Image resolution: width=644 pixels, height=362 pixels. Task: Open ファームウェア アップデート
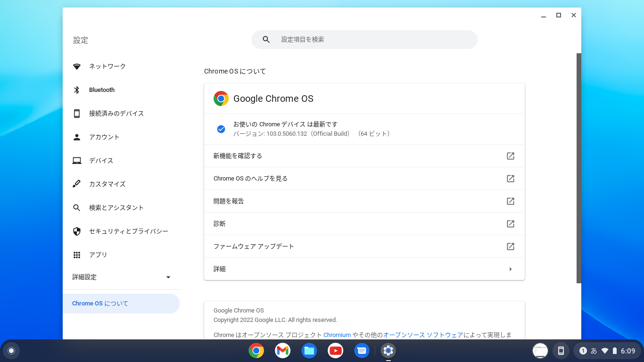364,247
